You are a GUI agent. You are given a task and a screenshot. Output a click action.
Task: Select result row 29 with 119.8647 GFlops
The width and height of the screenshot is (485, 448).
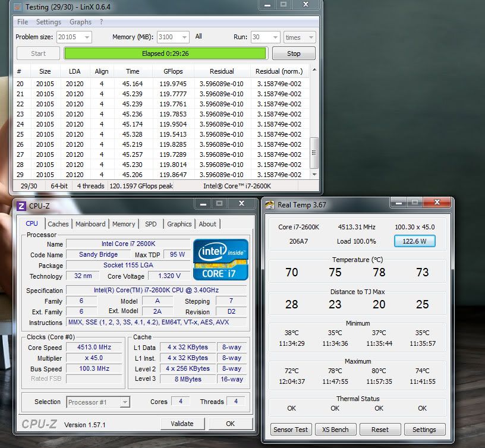click(x=161, y=175)
